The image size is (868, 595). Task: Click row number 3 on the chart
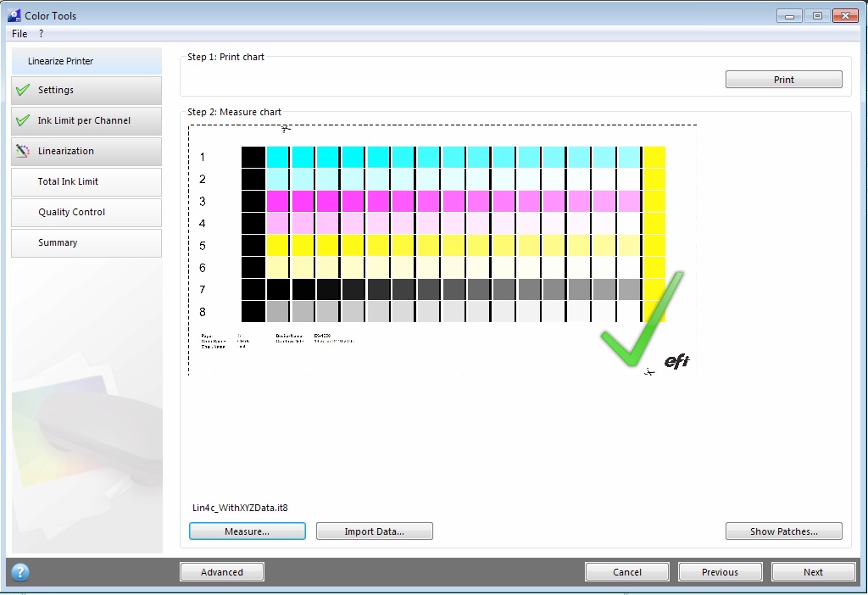click(203, 202)
